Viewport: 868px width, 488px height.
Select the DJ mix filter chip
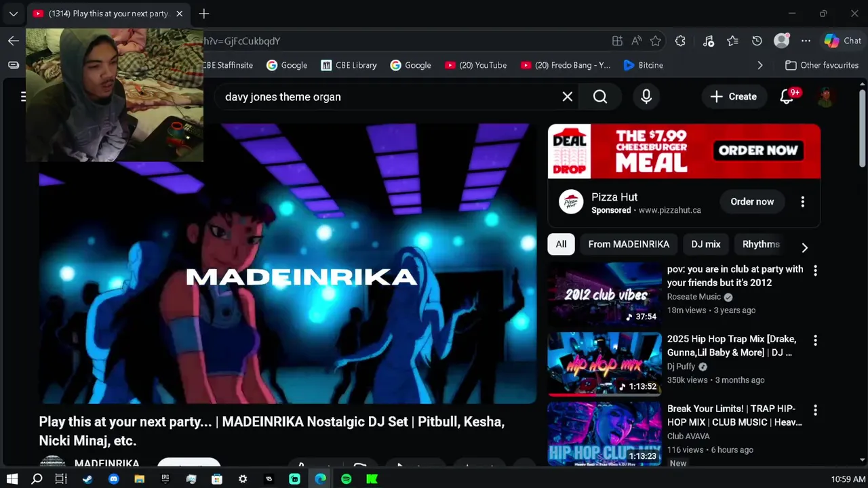706,244
